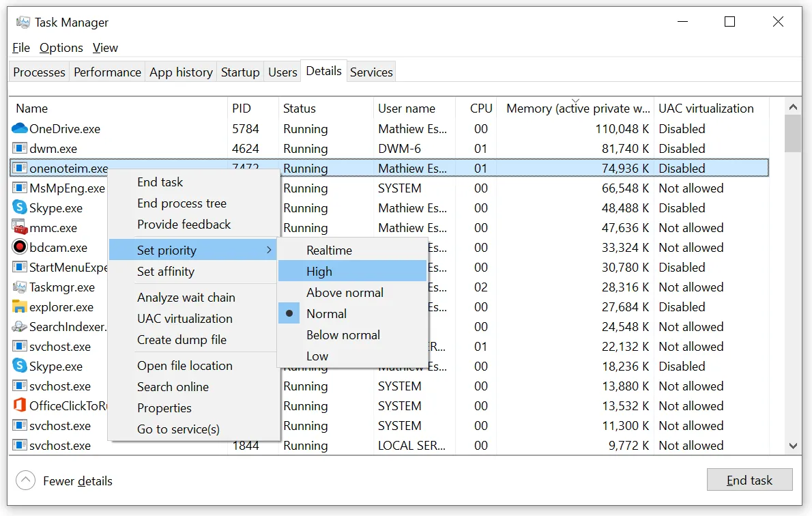Click the SearchIndexer magnifier icon
Viewport: 812px width, 516px height.
[20, 326]
